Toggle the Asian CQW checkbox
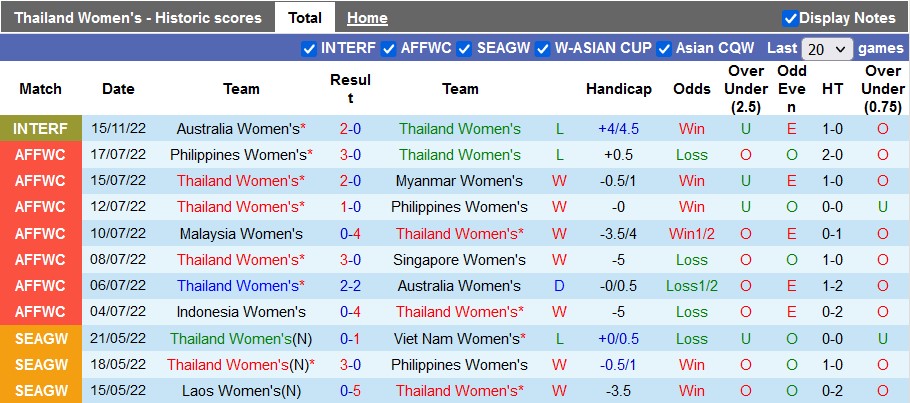This screenshot has height=403, width=910. 664,48
